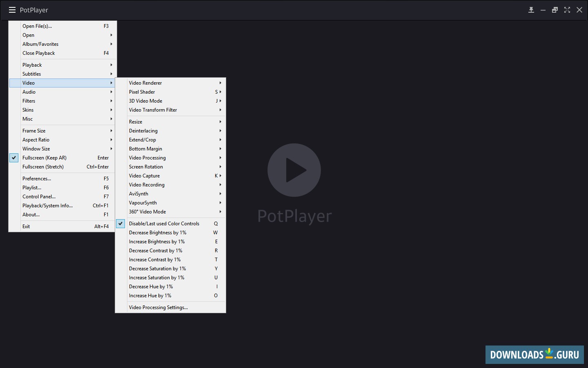Expand the Playback submenu
This screenshot has width=588, height=368.
point(62,65)
